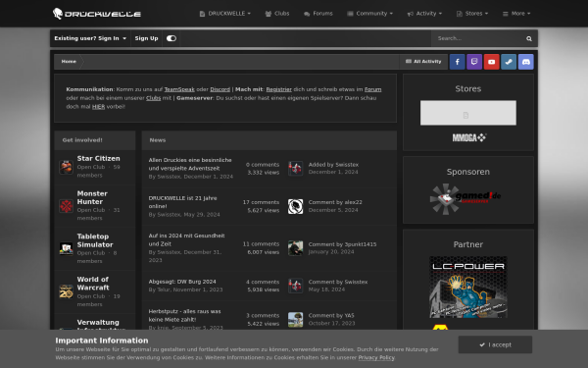Expand the More menu dropdown
The height and width of the screenshot is (368, 588).
(x=516, y=14)
